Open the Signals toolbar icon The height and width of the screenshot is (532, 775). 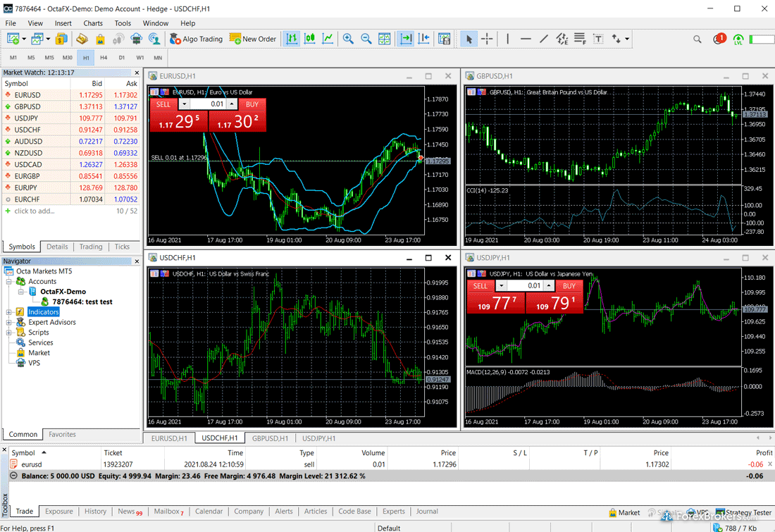[x=118, y=39]
